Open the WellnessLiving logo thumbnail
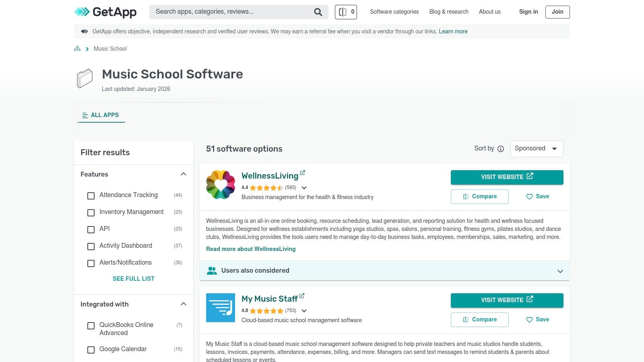Screen dimensions: 644x362 221,185
